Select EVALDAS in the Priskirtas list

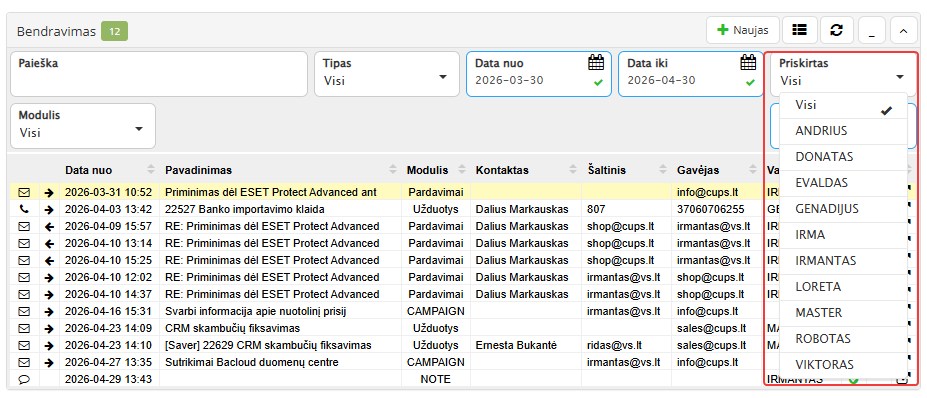click(844, 183)
